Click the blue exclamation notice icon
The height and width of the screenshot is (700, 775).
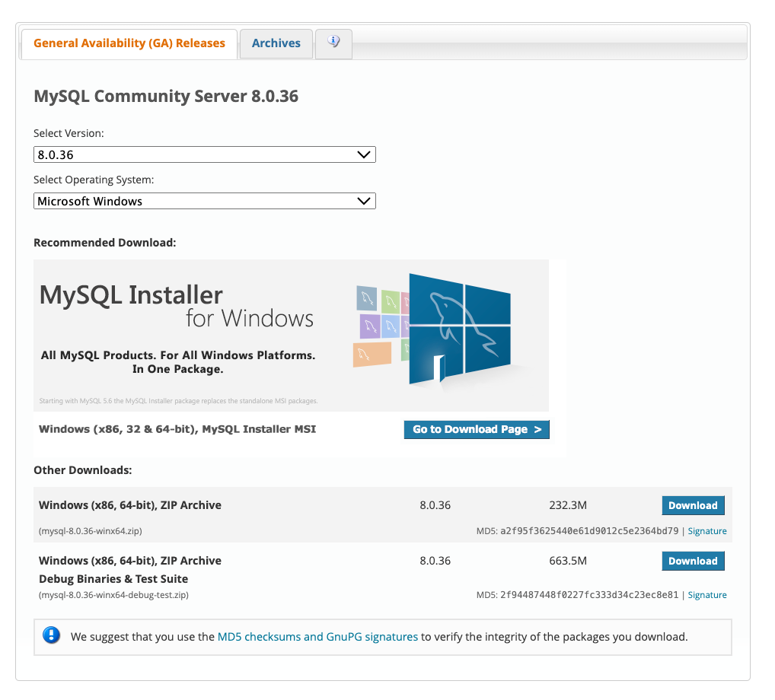tap(51, 635)
